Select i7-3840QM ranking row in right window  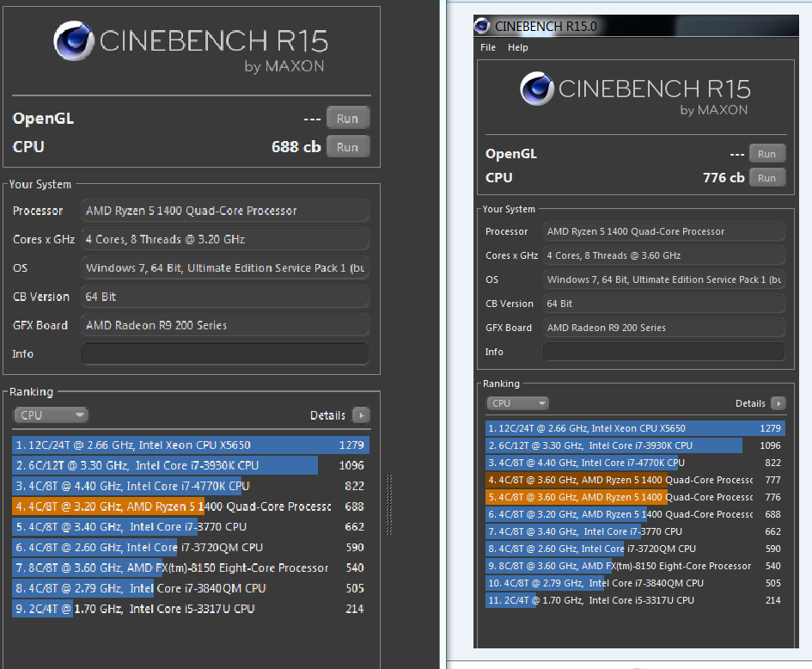tap(635, 583)
